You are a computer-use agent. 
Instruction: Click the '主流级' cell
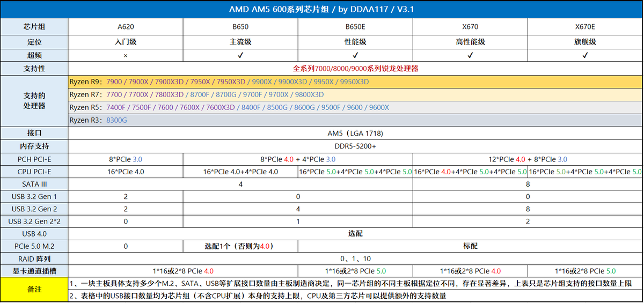(240, 41)
